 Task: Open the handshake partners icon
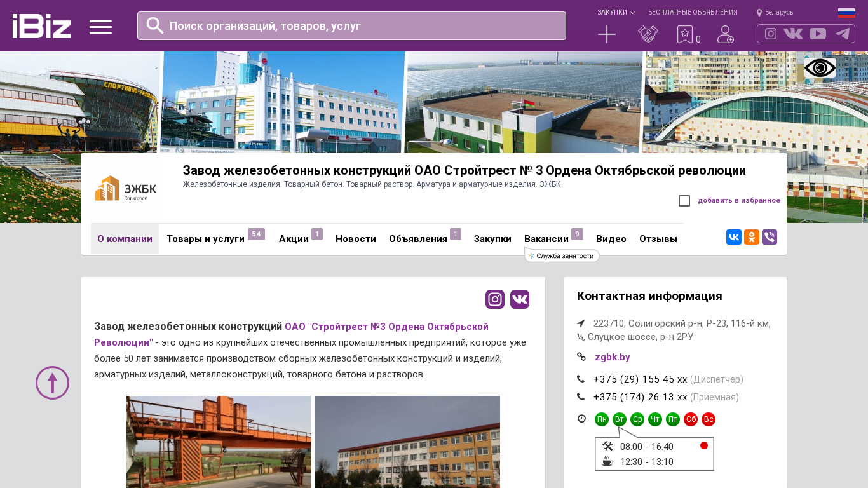click(648, 34)
